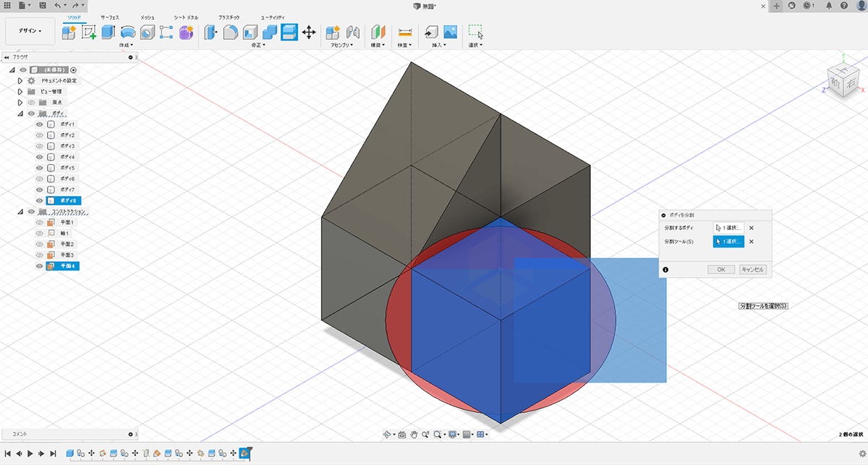Click the Extrude tool icon

109,32
